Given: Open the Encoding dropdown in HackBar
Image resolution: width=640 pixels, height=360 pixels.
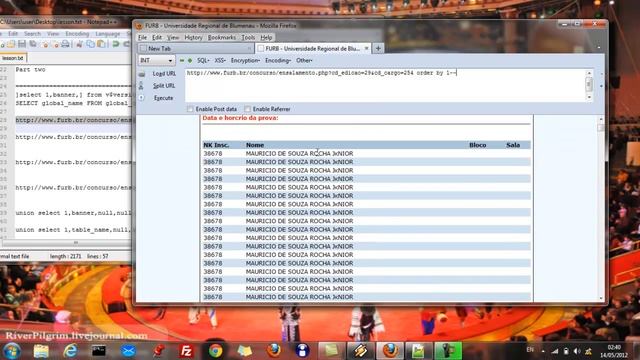Looking at the screenshot, I should tap(278, 60).
